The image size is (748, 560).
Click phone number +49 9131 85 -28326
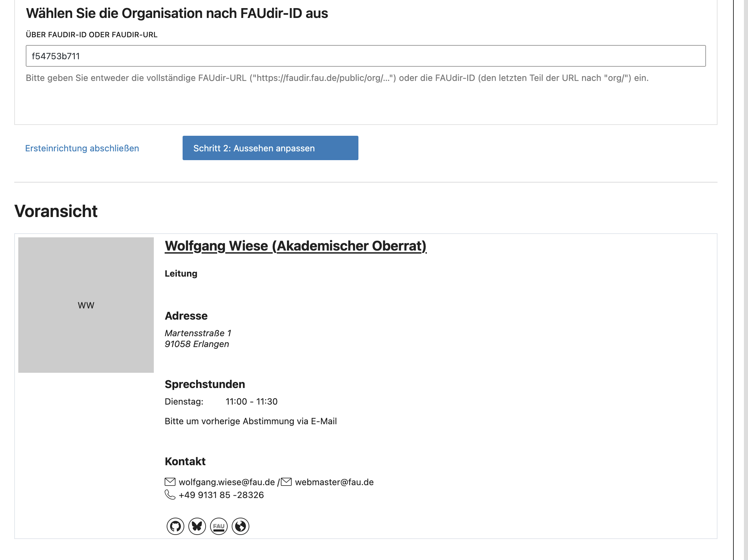(x=221, y=495)
